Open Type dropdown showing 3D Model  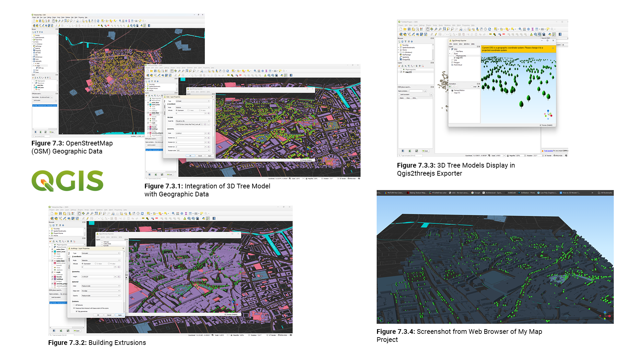click(193, 101)
